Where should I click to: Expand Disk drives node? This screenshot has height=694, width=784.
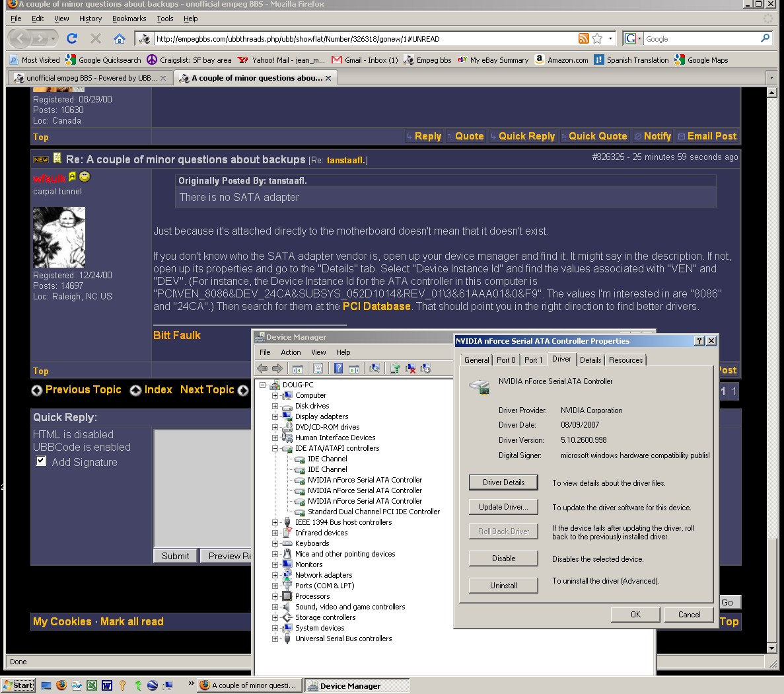coord(275,406)
